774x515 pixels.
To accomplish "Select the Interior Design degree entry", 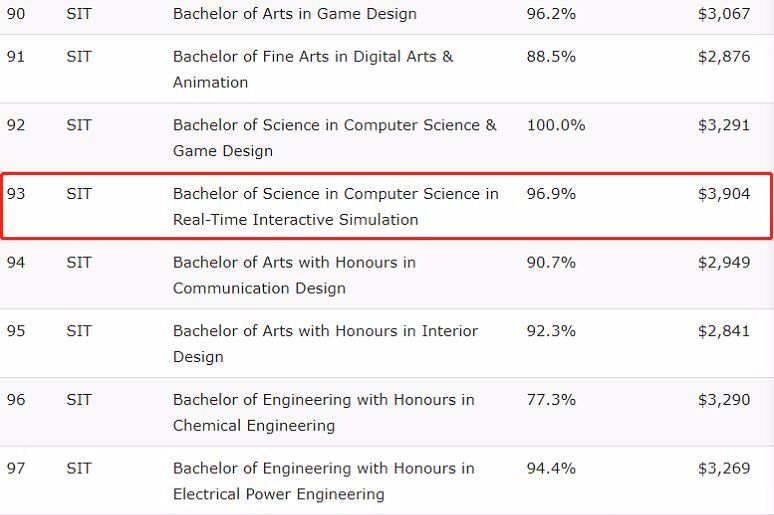I will (x=325, y=344).
